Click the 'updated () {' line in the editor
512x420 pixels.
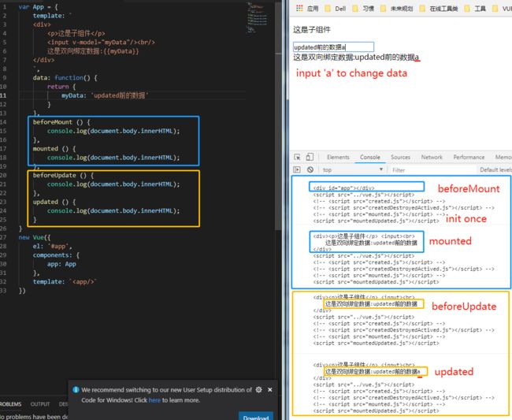[x=54, y=202]
